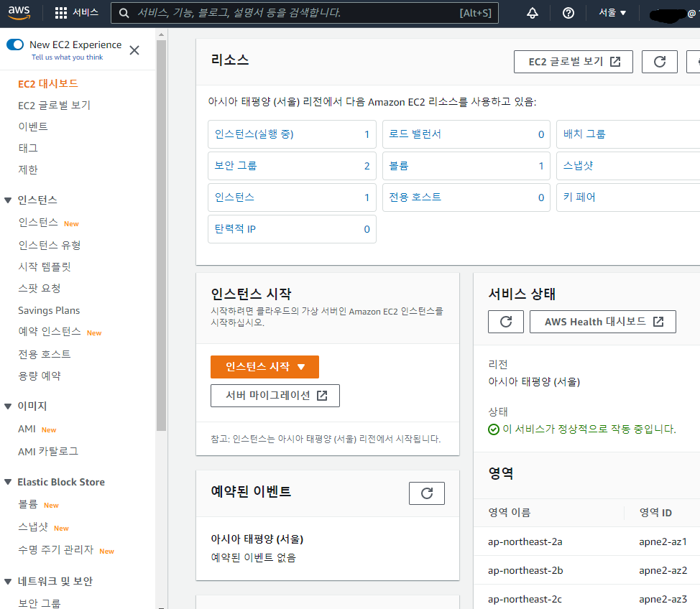This screenshot has height=609, width=700.
Task: Click 영역 이름 column header
Action: tap(510, 513)
